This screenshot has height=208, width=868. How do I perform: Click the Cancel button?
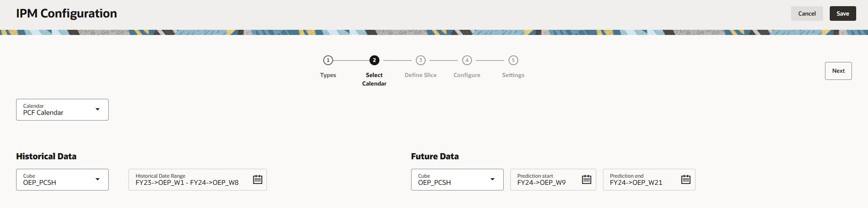(x=807, y=14)
